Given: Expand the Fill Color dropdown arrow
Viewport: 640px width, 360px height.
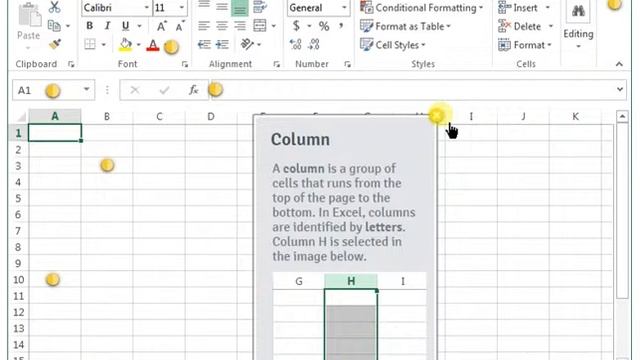Looking at the screenshot, I should pos(138,44).
